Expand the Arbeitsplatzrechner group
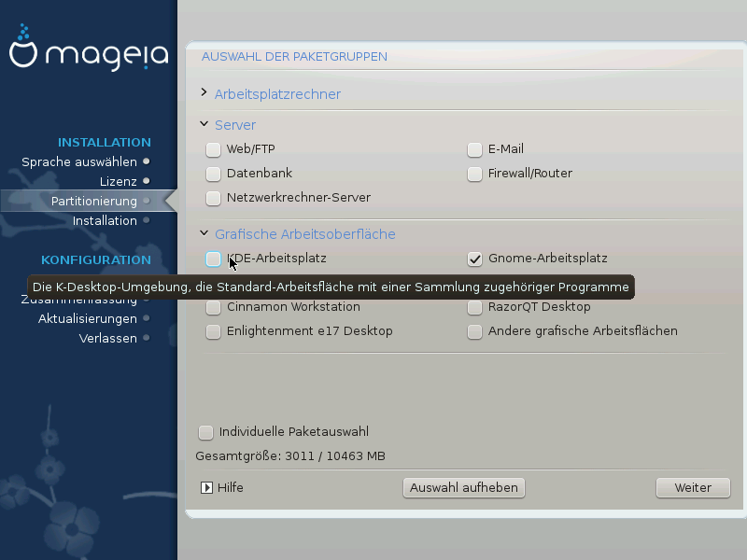747x560 pixels. tap(204, 92)
